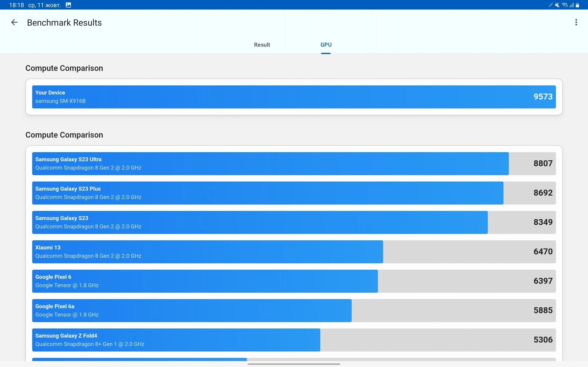Tap the 5885 score value
This screenshot has width=588, height=367.
(x=543, y=310)
